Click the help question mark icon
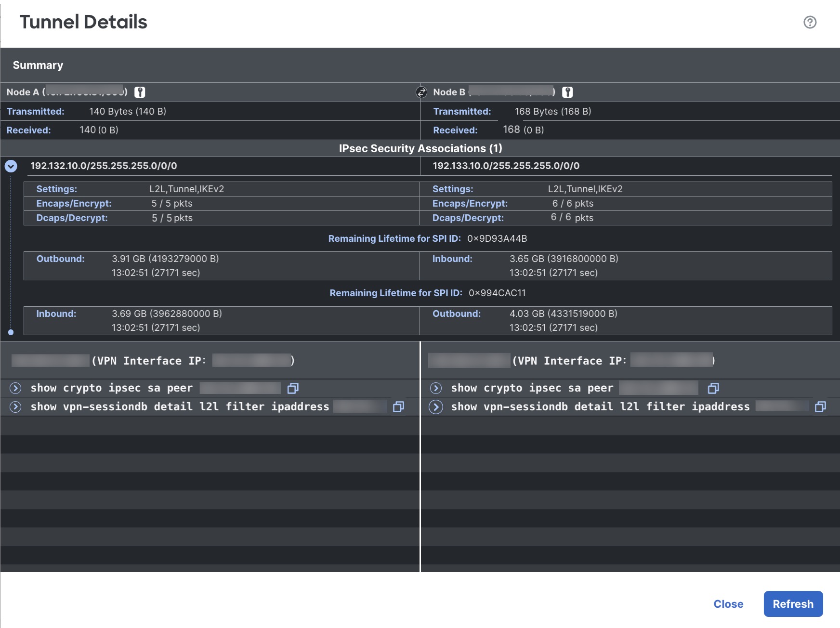The width and height of the screenshot is (840, 628). click(x=810, y=22)
